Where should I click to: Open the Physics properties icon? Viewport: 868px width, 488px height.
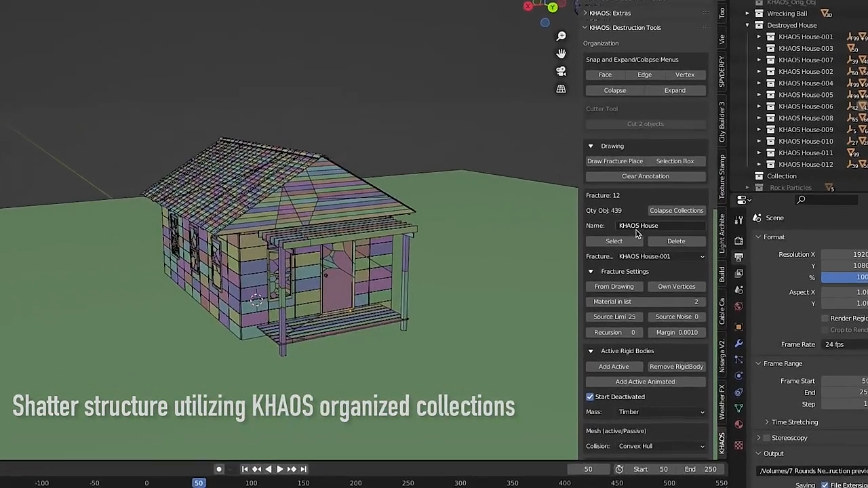tap(738, 375)
